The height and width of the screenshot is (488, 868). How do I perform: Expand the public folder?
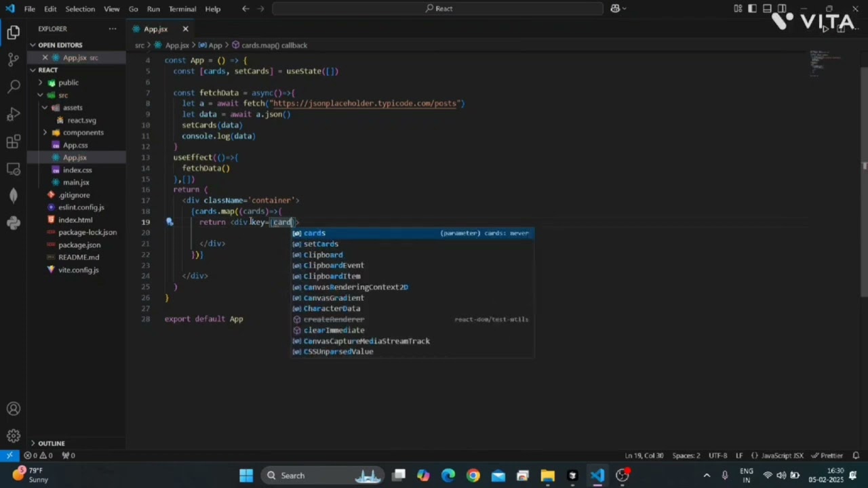68,83
